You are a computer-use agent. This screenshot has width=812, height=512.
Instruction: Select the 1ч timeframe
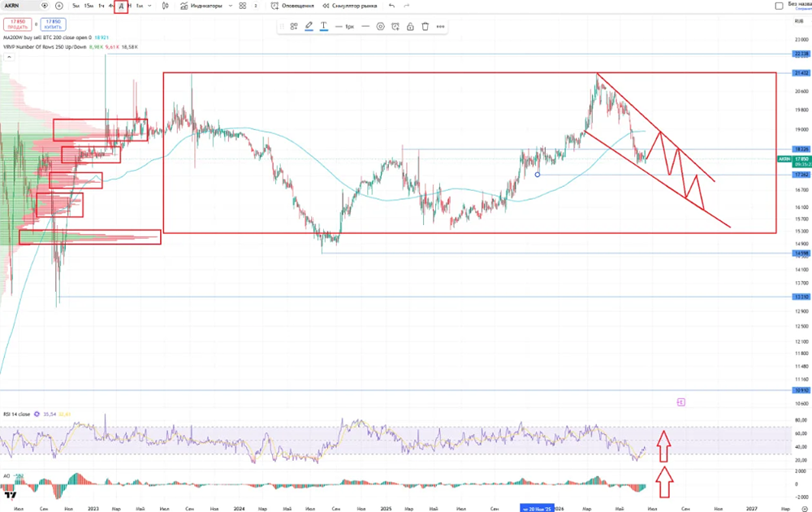[101, 6]
